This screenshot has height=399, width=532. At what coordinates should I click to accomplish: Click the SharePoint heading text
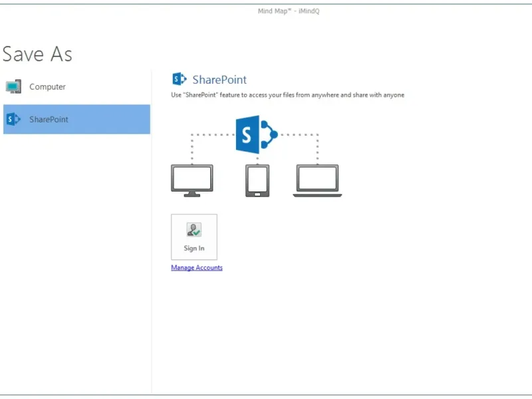coord(219,80)
